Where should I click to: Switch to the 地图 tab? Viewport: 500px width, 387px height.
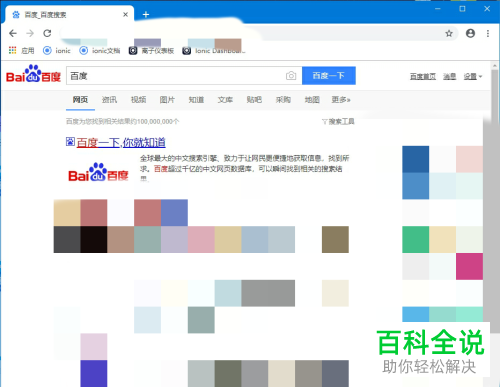coord(312,100)
